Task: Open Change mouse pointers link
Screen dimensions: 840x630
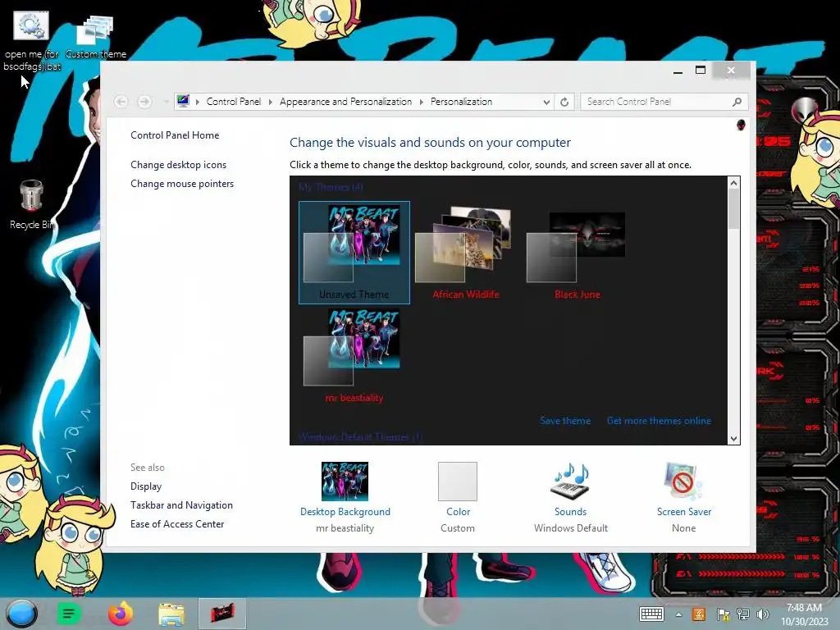Action: tap(182, 184)
